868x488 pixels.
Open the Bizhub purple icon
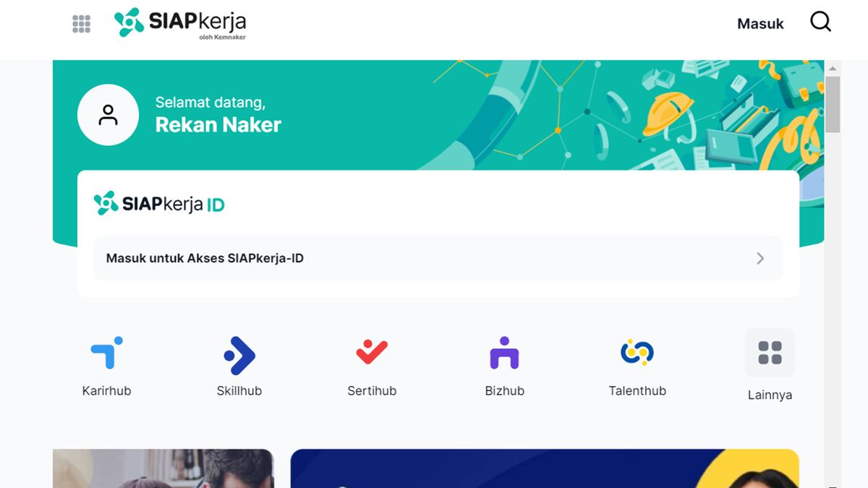click(504, 354)
